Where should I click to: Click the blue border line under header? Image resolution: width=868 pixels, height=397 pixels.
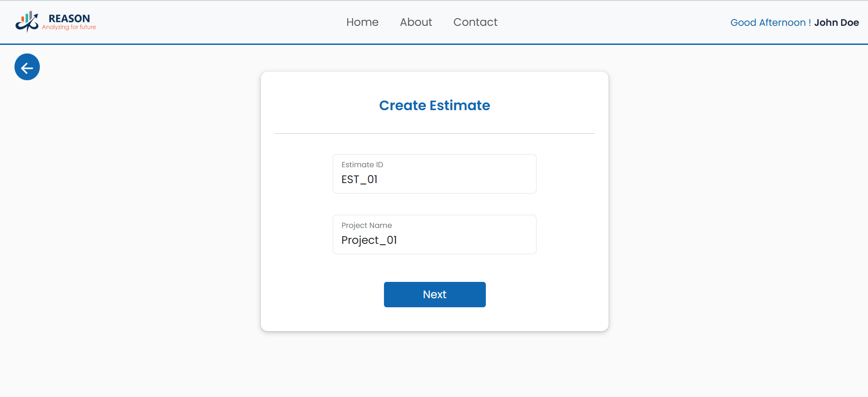point(434,44)
